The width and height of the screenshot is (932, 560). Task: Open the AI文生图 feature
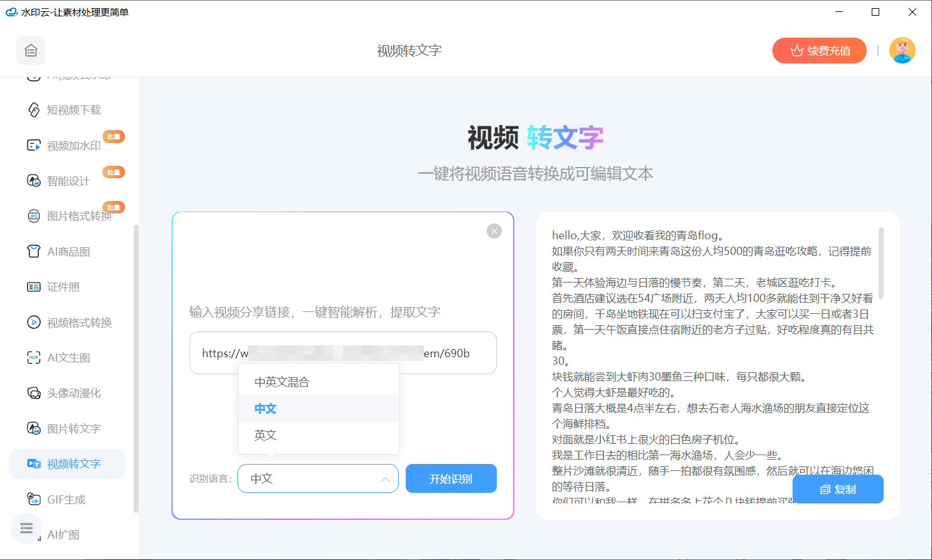pos(65,357)
